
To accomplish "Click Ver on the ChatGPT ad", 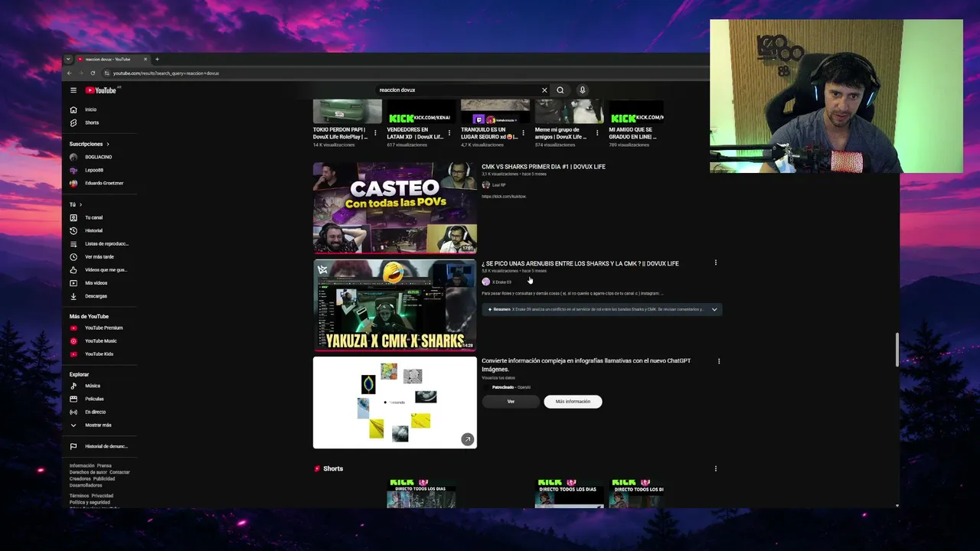I will 511,401.
